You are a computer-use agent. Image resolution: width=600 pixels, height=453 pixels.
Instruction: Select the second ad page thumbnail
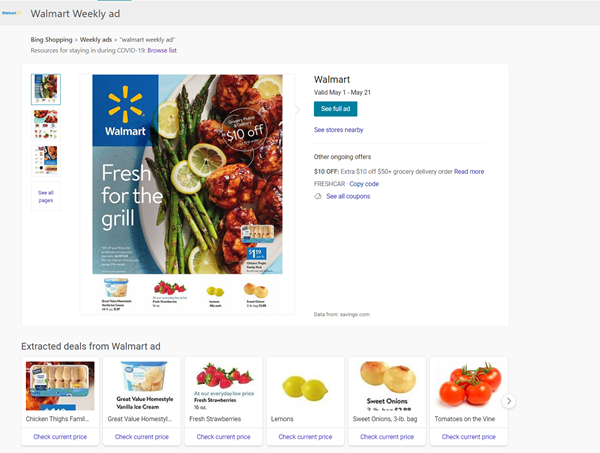point(45,123)
